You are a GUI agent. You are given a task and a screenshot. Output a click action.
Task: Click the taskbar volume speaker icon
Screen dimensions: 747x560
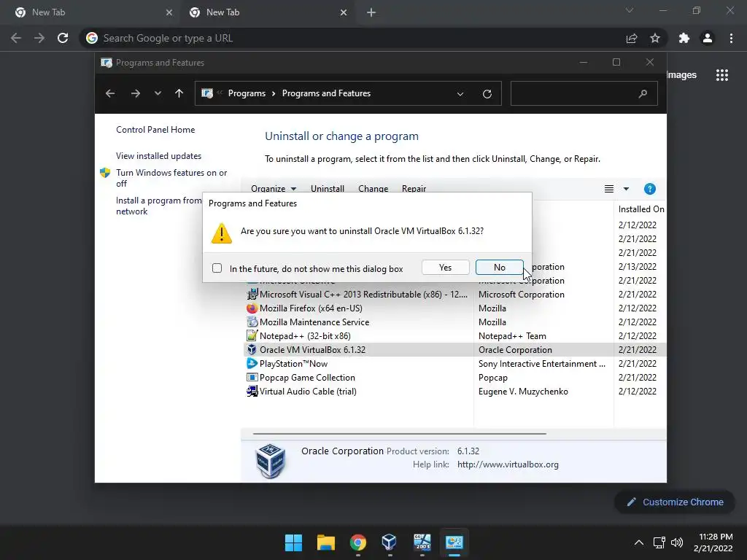[677, 542]
